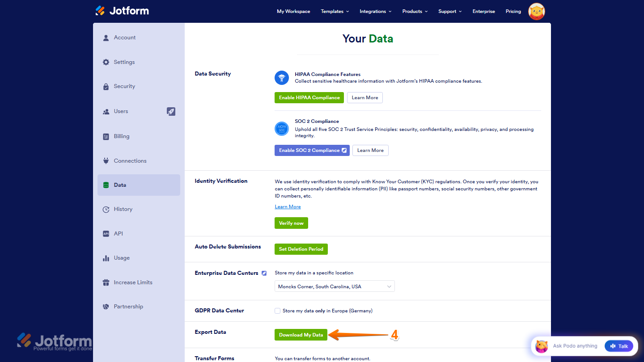644x362 pixels.
Task: Click the History clock icon in sidebar
Action: pos(106,209)
